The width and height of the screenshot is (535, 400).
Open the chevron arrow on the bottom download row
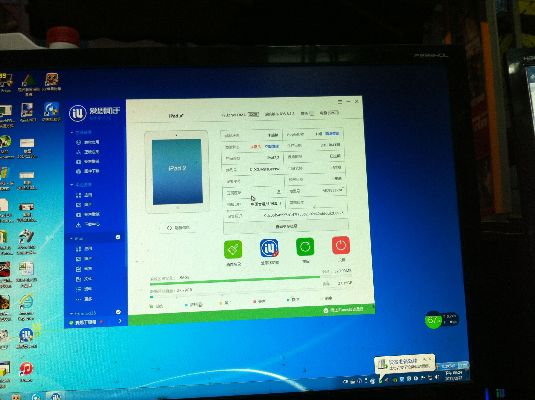pyautogui.click(x=120, y=321)
